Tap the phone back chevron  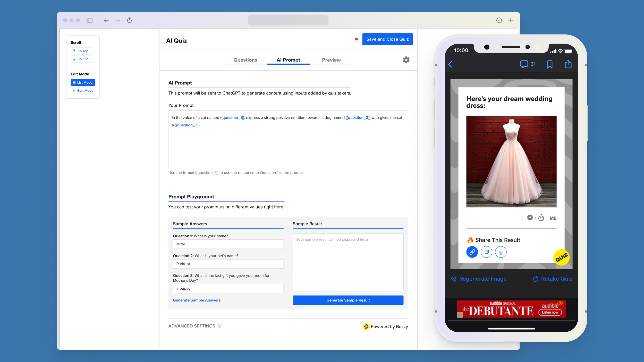[450, 64]
